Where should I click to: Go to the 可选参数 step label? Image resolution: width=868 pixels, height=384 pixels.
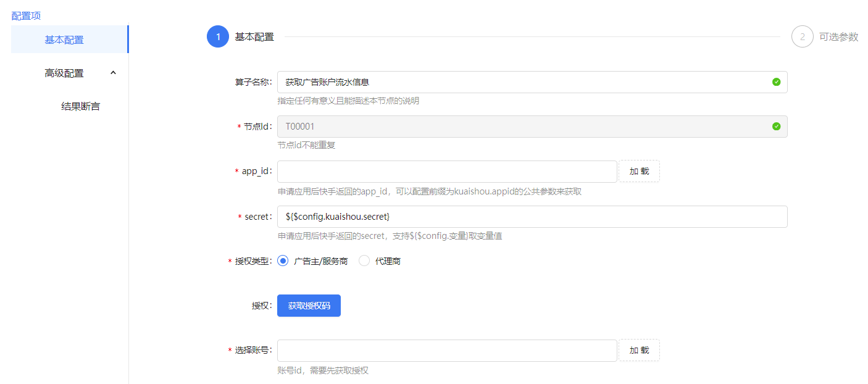pyautogui.click(x=838, y=37)
